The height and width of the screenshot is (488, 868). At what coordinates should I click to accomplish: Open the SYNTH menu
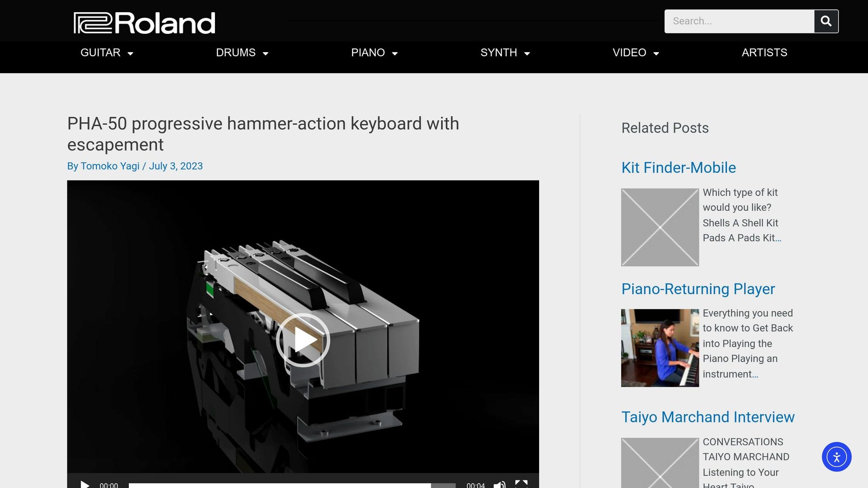(x=506, y=53)
